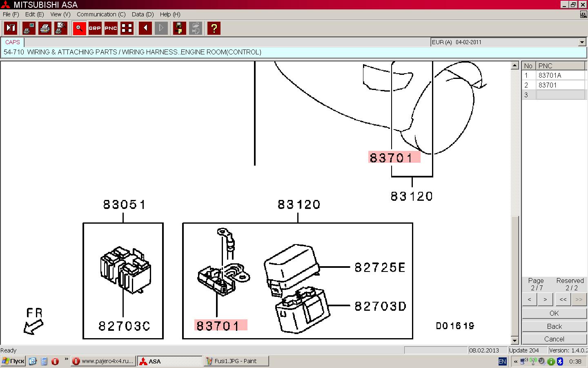Click the exit door toolbar icon
588x368 pixels.
pyautogui.click(x=11, y=28)
